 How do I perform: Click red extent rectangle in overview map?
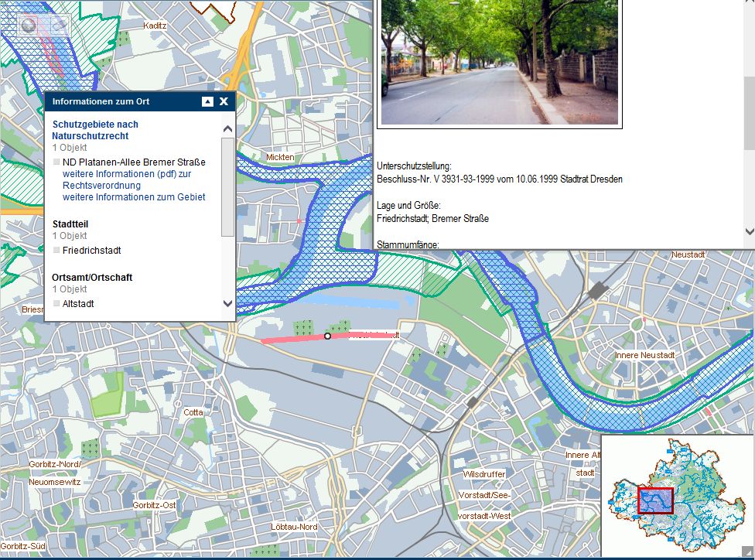(x=655, y=500)
